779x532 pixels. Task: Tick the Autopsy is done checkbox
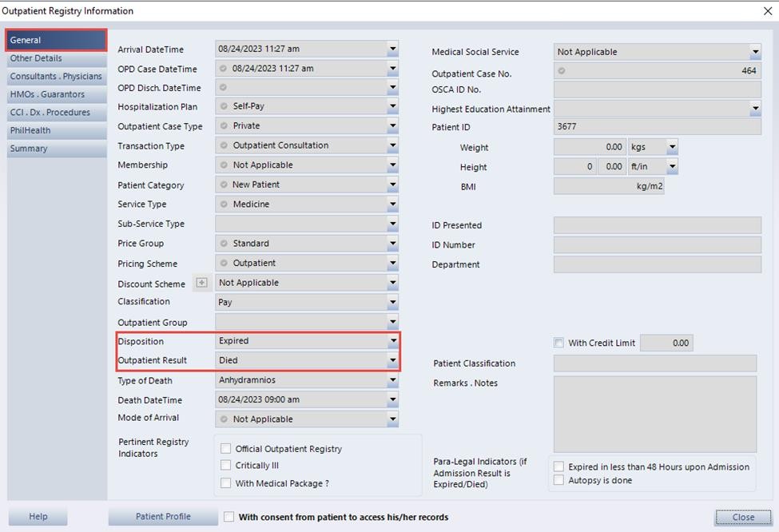click(x=559, y=481)
